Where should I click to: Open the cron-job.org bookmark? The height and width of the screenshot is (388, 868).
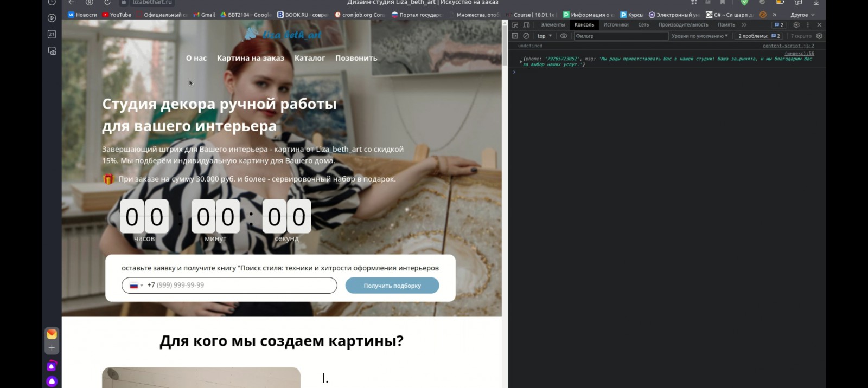pyautogui.click(x=360, y=15)
